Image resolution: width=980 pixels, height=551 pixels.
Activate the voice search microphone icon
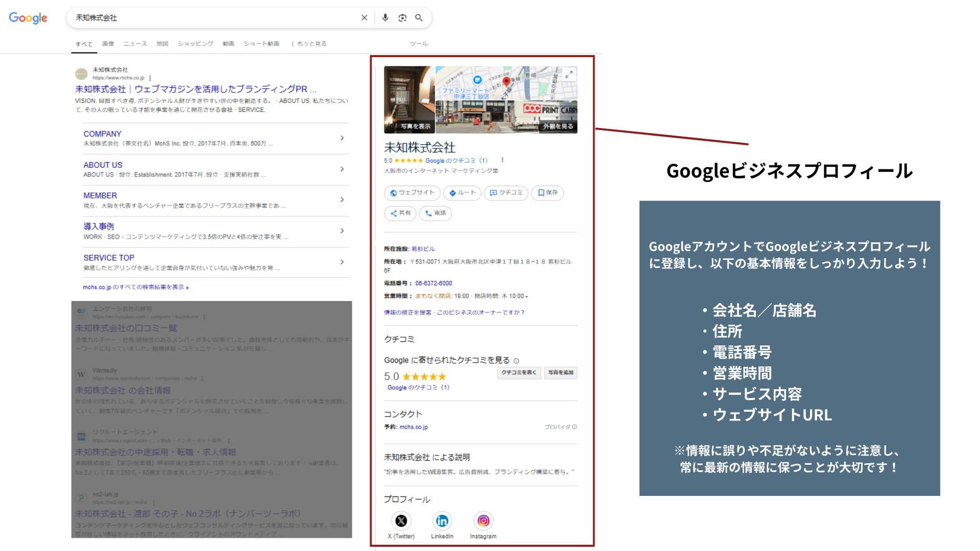coord(385,17)
